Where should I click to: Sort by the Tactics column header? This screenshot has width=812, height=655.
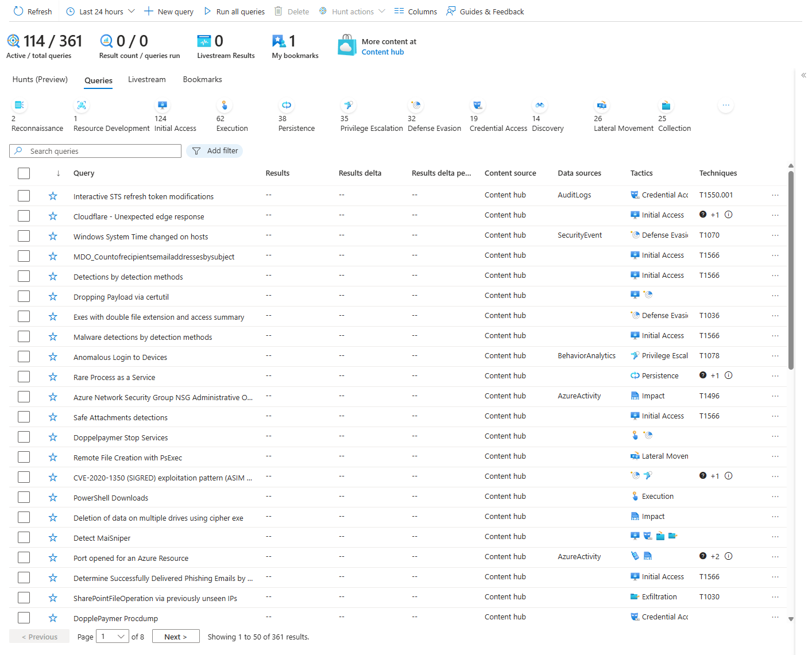point(641,173)
